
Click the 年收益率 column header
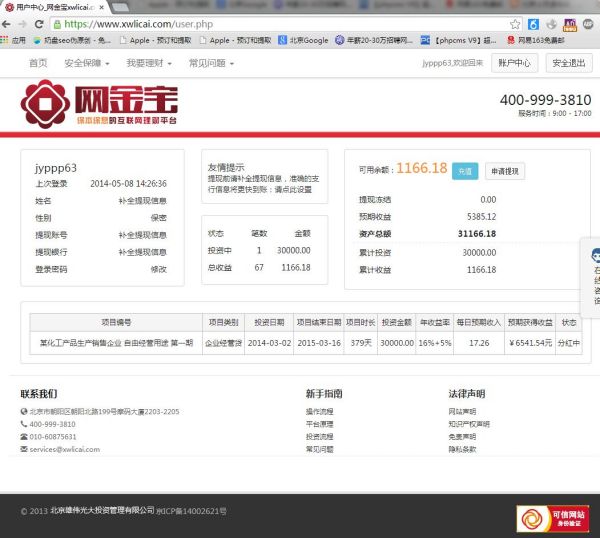(x=435, y=323)
